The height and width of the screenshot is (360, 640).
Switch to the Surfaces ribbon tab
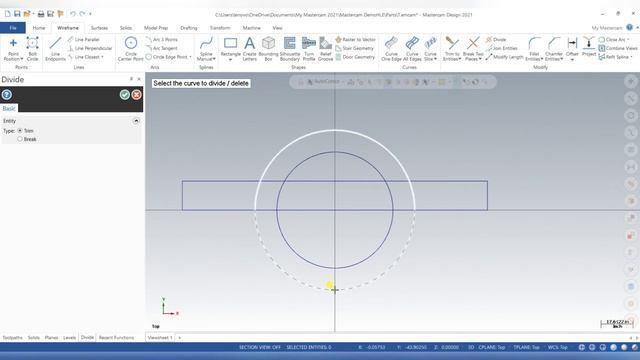coord(99,28)
